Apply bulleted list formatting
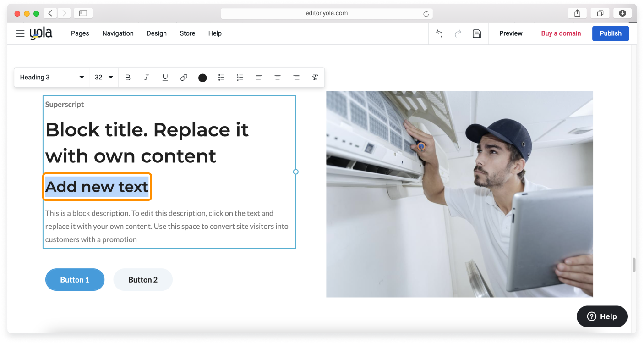The image size is (644, 344). 221,78
